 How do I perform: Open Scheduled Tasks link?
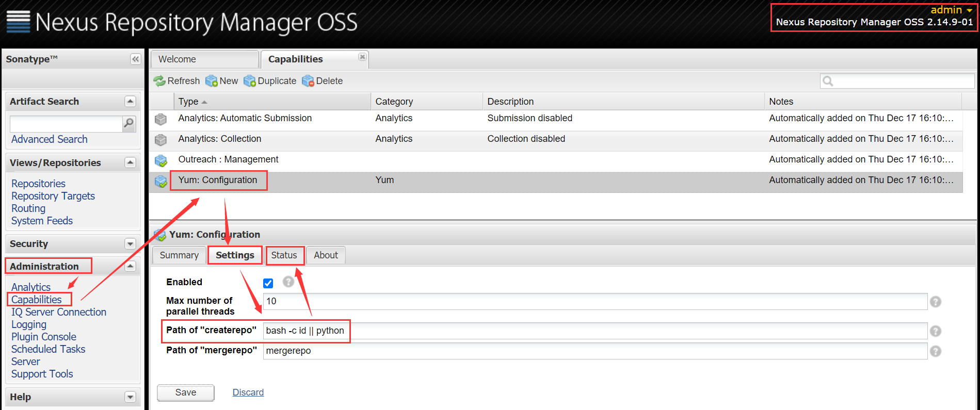pyautogui.click(x=48, y=349)
